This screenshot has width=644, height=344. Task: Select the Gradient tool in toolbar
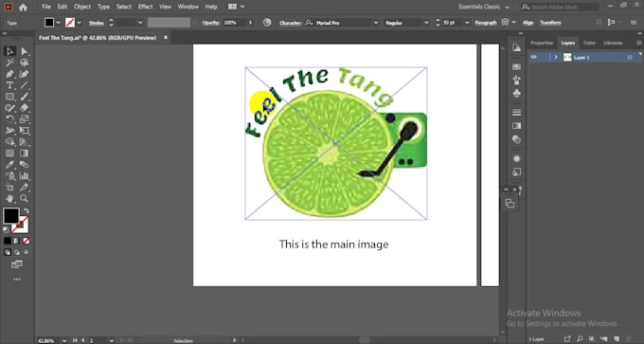pos(25,153)
